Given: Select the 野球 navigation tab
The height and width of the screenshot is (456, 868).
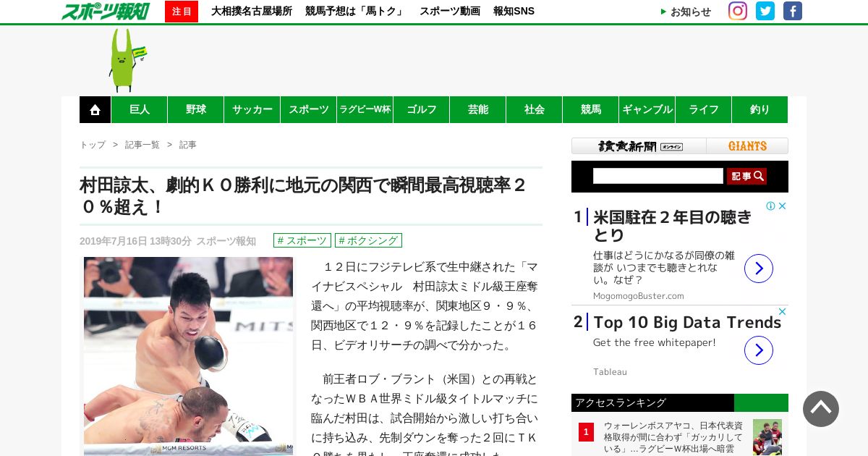Looking at the screenshot, I should point(196,109).
